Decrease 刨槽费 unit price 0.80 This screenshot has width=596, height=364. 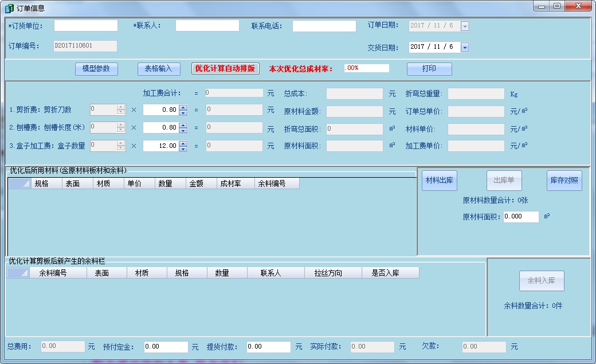183,130
